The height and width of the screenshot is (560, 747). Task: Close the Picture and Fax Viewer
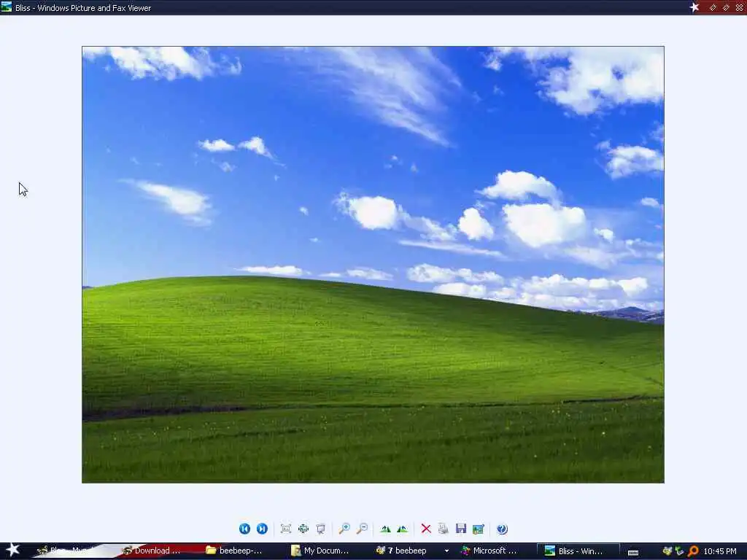[740, 7]
